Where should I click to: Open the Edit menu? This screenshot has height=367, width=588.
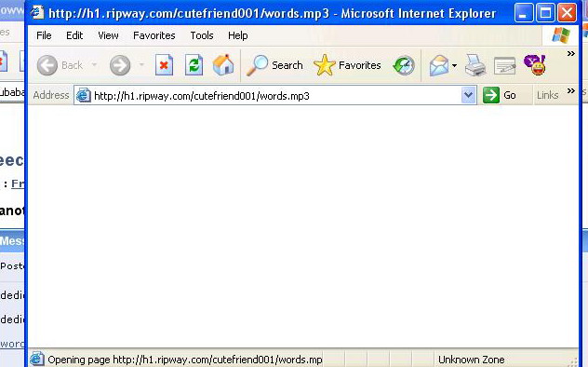[x=74, y=35]
